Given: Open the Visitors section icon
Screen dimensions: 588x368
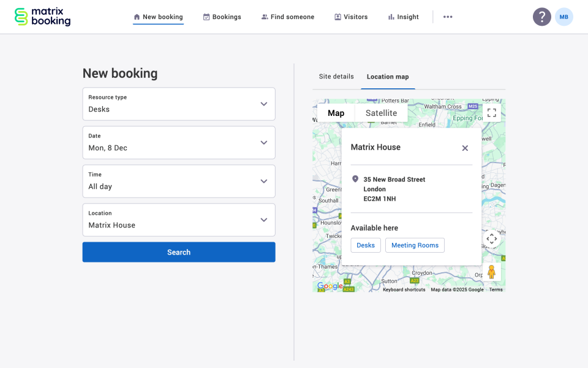Looking at the screenshot, I should (337, 17).
